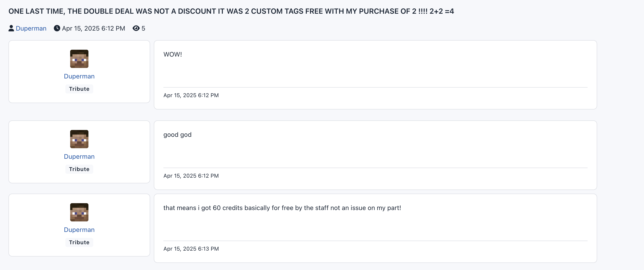Select the Tribute badge in third post

click(79, 243)
